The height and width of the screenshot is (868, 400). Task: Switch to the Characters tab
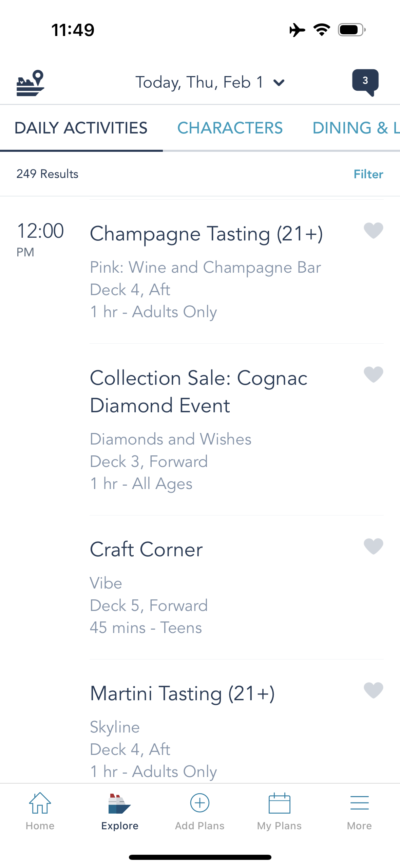pos(230,128)
